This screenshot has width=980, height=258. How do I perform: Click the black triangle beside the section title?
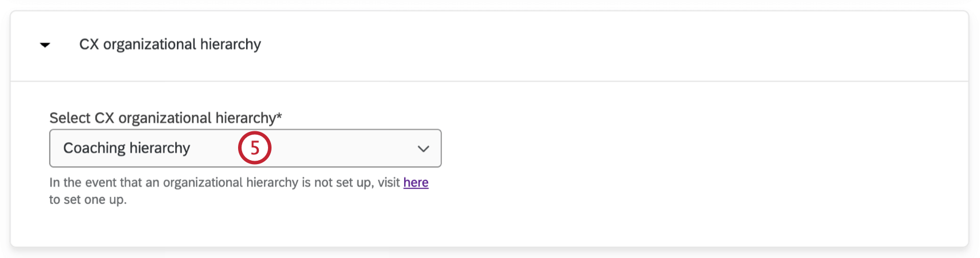[x=45, y=45]
